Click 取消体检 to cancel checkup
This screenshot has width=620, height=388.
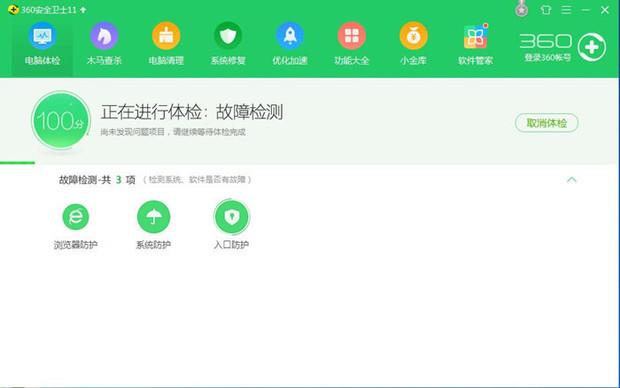[546, 123]
